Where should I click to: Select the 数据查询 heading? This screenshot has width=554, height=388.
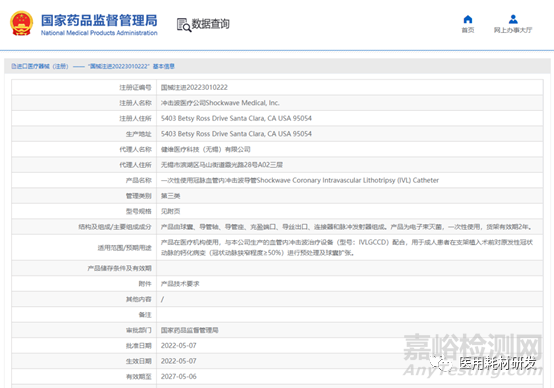coord(211,24)
